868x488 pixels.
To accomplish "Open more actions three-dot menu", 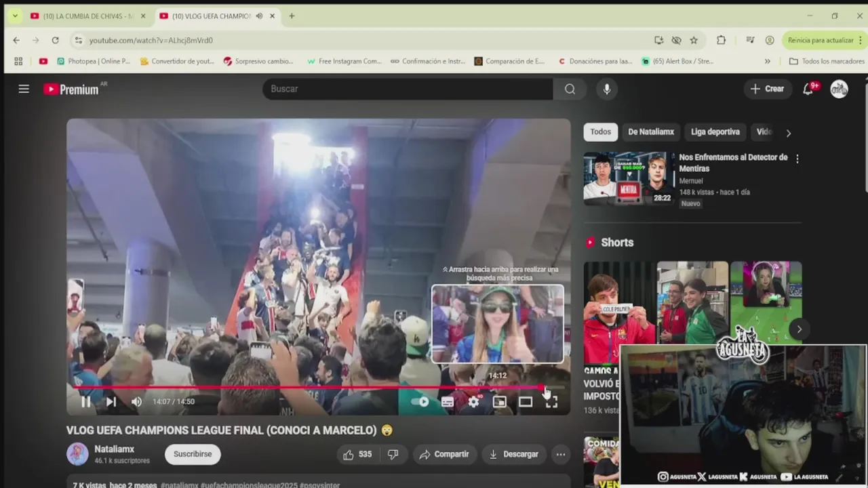I will click(x=561, y=455).
